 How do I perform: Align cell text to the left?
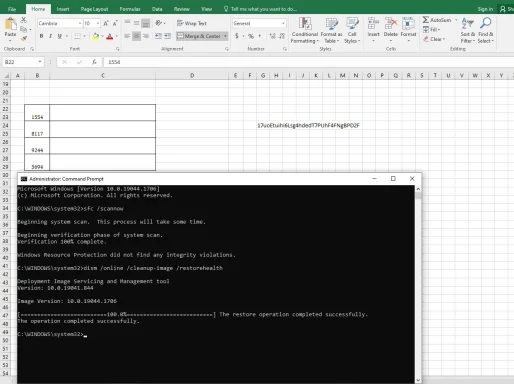(x=127, y=36)
